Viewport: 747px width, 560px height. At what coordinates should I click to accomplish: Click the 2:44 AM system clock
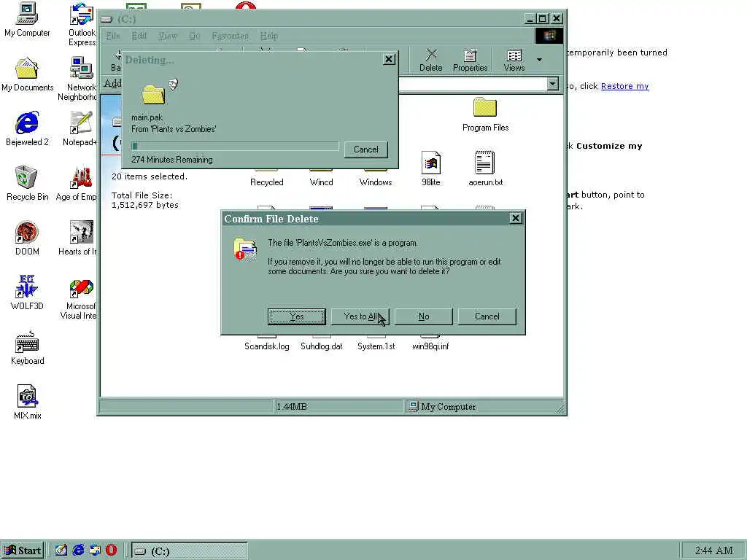(713, 551)
